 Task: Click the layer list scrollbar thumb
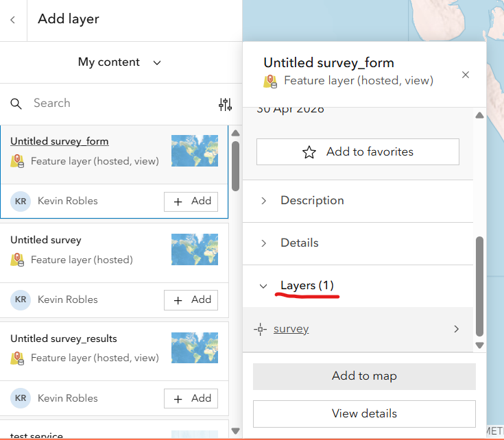(x=236, y=166)
